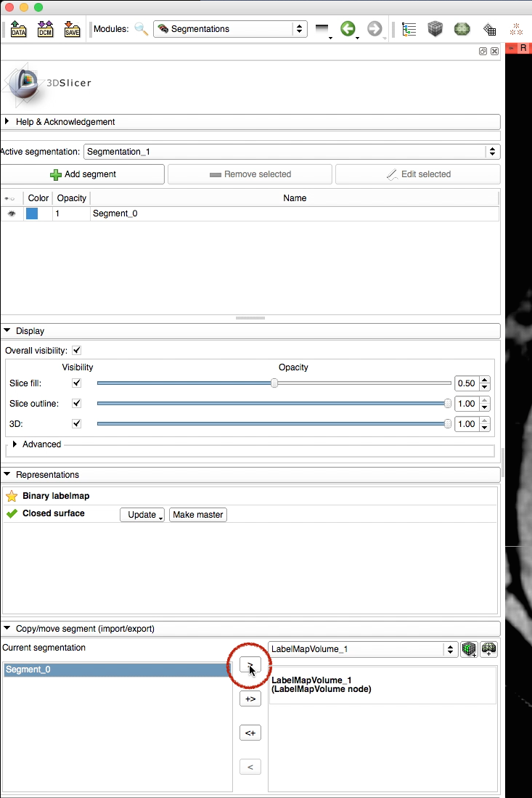Click the Slice outline opacity slider
This screenshot has height=798, width=532.
point(274,403)
